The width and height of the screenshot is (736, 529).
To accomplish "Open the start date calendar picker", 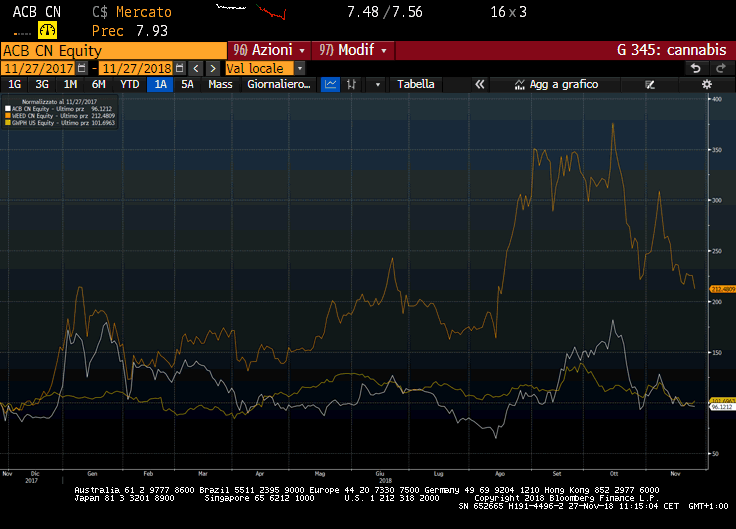I will (x=81, y=69).
